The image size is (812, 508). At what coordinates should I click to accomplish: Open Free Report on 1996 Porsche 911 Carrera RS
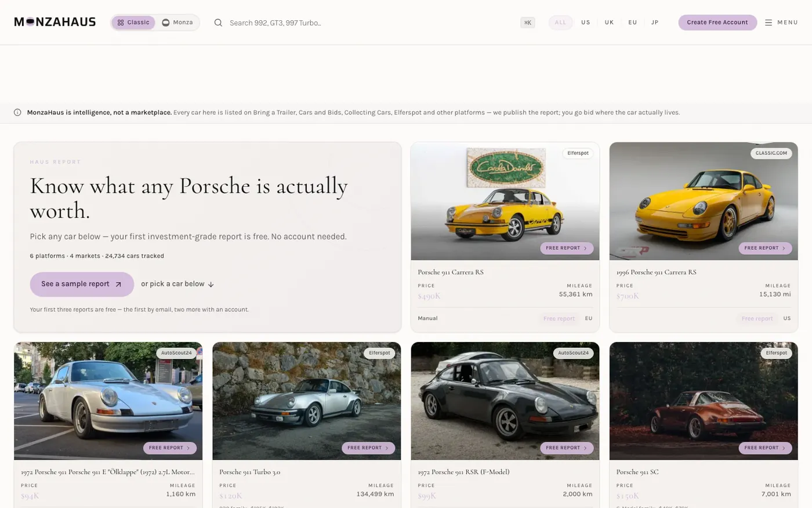tap(765, 248)
